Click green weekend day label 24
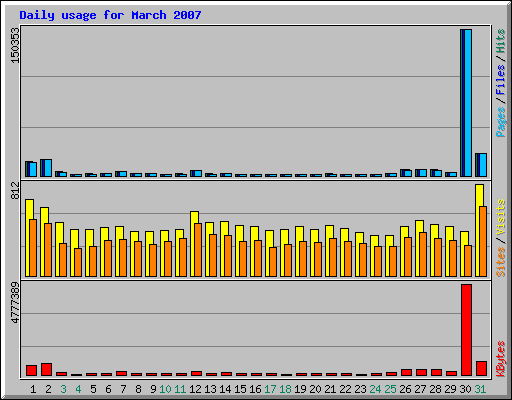The height and width of the screenshot is (400, 512). [x=375, y=389]
